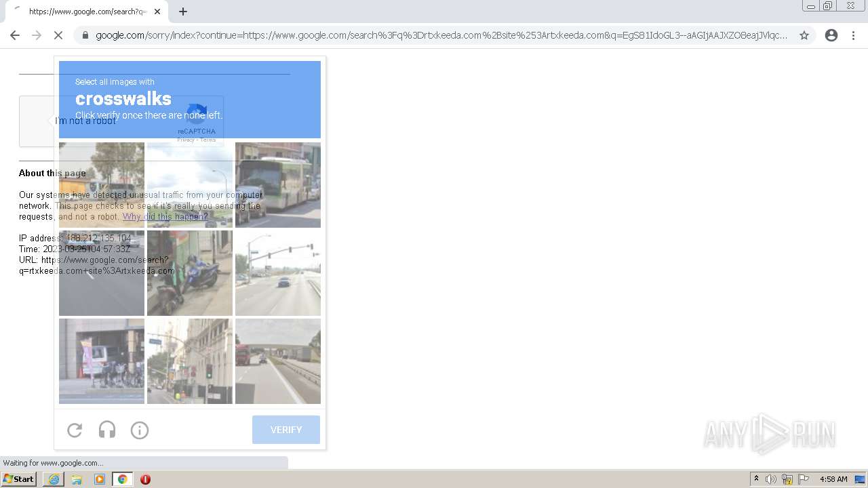Stop loading the page
This screenshot has height=488, width=868.
(x=58, y=35)
